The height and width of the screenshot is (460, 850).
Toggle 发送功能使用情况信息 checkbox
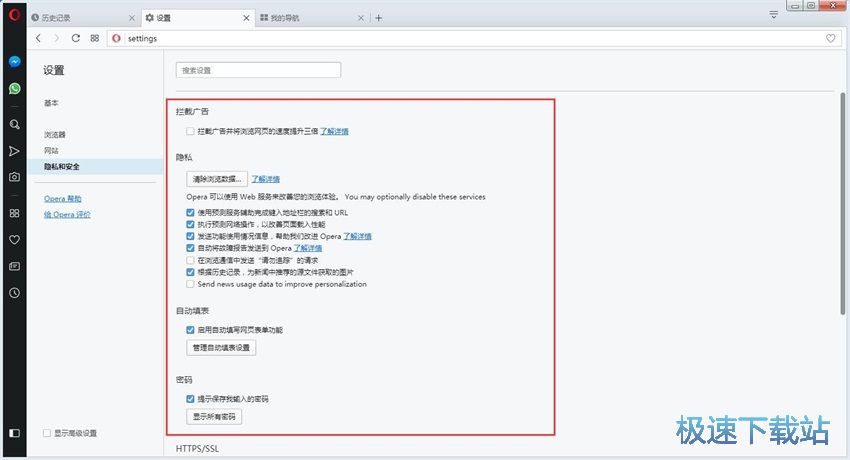(190, 236)
